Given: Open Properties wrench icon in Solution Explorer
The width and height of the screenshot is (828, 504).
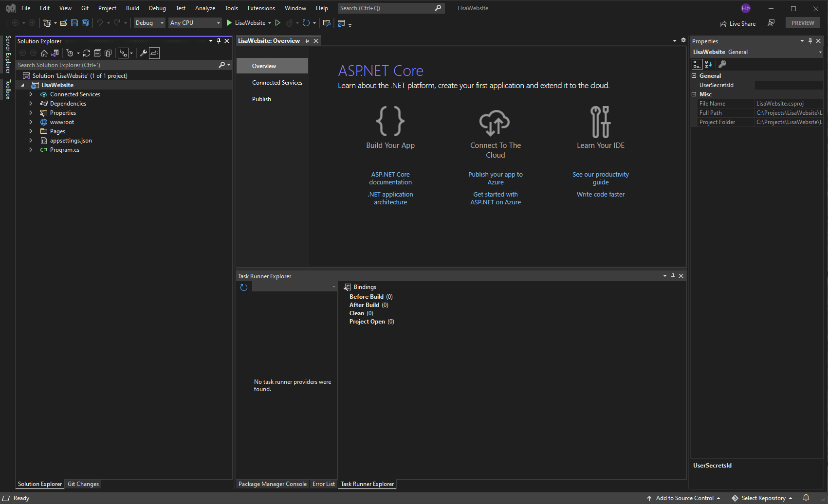Looking at the screenshot, I should tap(144, 53).
